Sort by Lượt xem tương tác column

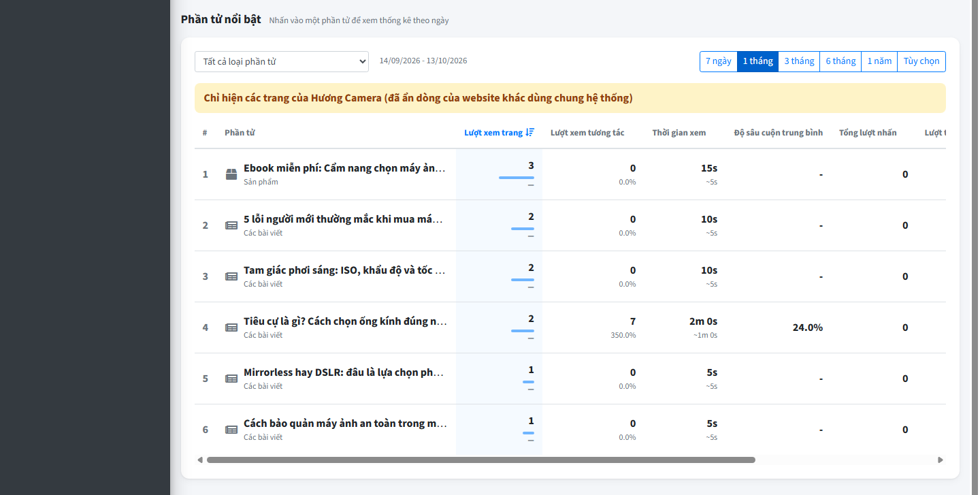tap(587, 133)
